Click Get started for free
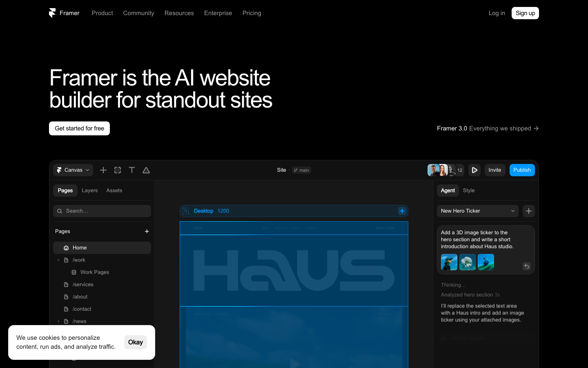Screen dimensions: 588x368 click(80, 128)
